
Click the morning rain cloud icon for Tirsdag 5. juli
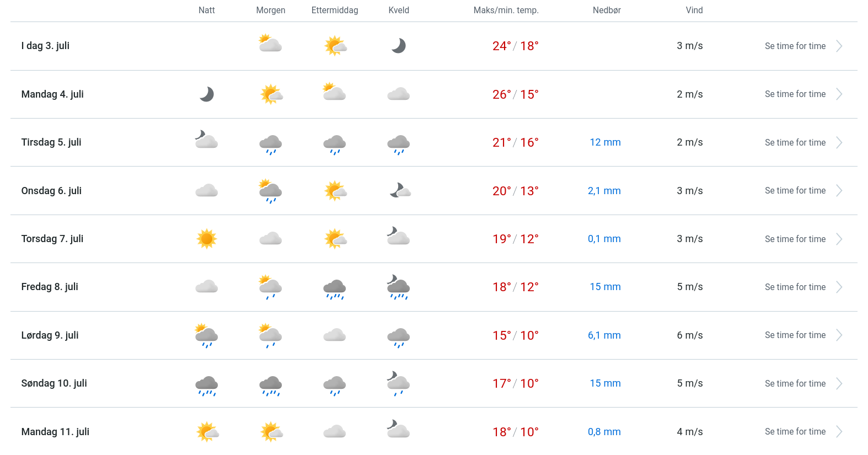point(270,144)
